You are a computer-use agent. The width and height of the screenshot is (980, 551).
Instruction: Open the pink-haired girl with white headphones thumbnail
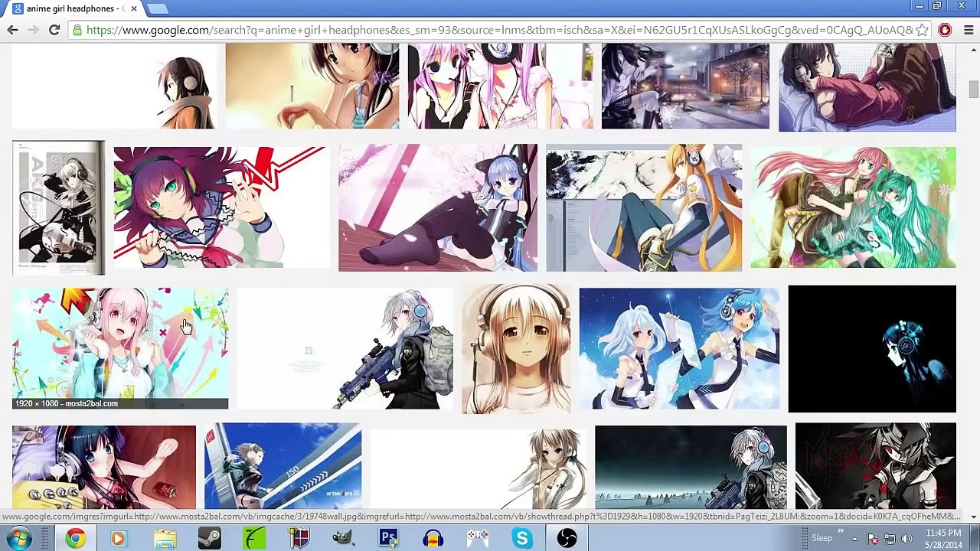pos(500,86)
